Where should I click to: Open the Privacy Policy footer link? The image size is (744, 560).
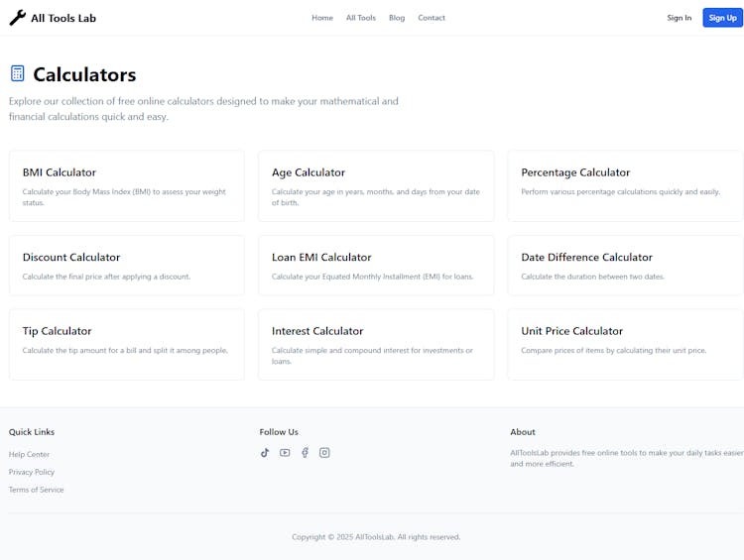(x=32, y=473)
